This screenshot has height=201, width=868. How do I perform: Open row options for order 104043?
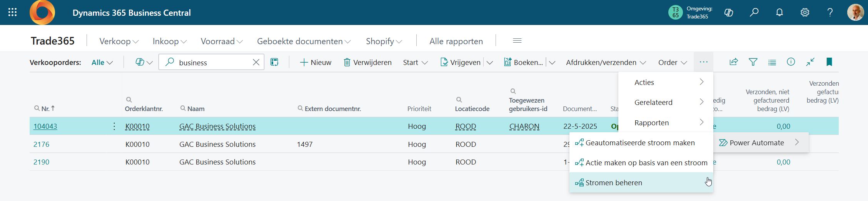pos(114,126)
